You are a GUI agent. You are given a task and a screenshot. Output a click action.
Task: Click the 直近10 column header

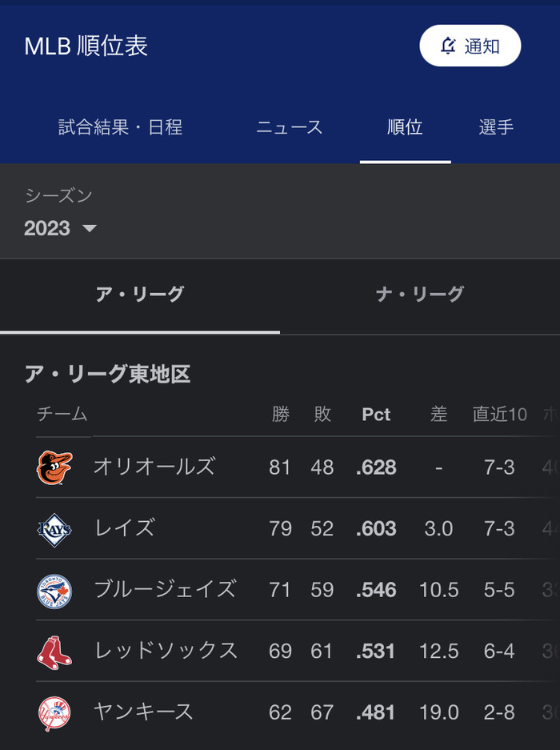pos(500,415)
